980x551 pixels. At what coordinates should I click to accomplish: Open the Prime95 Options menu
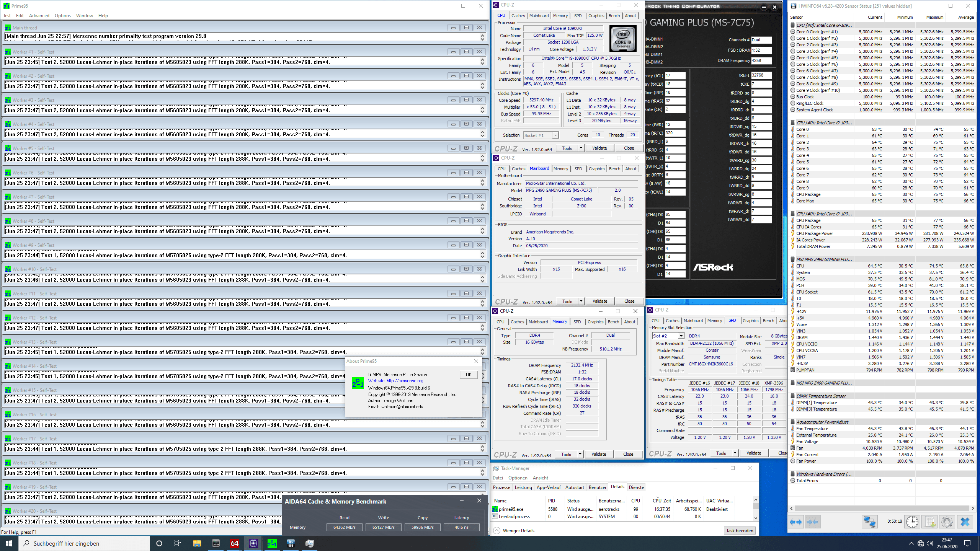(x=63, y=16)
